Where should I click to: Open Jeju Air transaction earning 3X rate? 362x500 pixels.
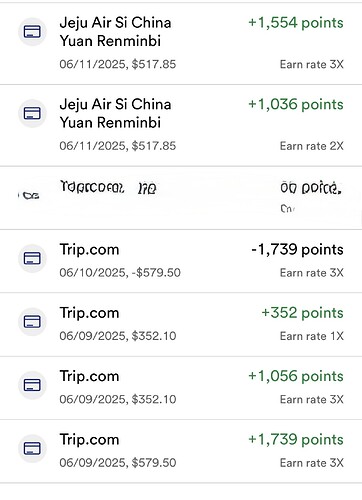tap(115, 32)
